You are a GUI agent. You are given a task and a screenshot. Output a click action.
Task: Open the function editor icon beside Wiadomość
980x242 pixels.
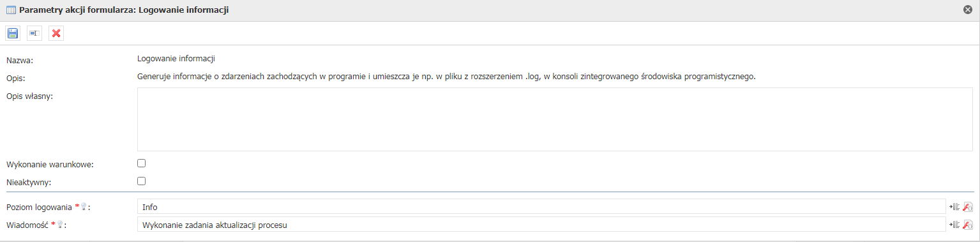pyautogui.click(x=968, y=224)
